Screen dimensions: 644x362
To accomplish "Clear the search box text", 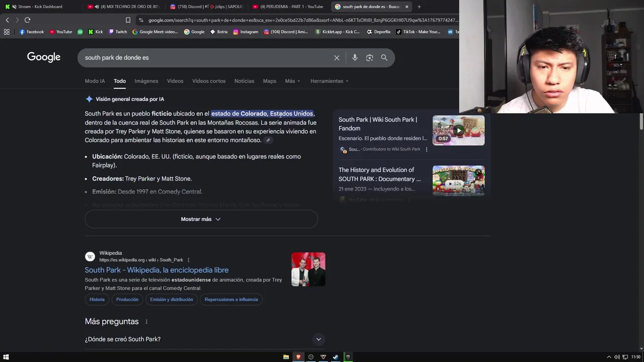I will pos(337,58).
